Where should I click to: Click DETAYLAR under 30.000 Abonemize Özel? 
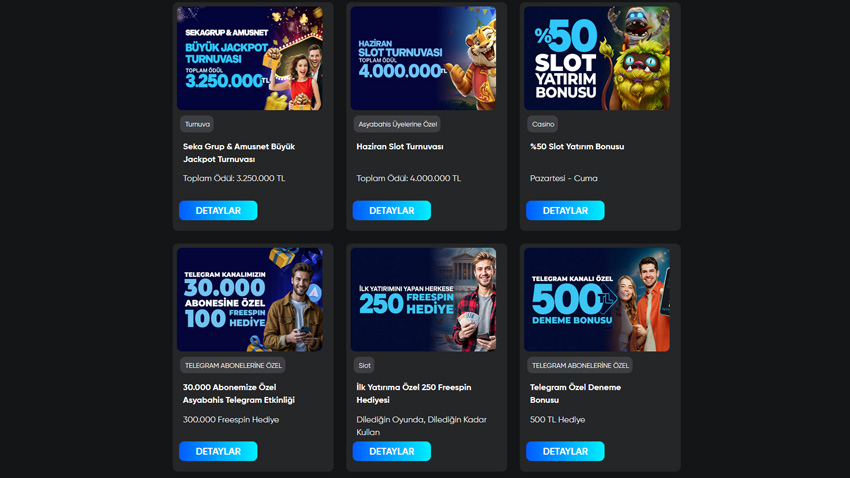pos(218,451)
